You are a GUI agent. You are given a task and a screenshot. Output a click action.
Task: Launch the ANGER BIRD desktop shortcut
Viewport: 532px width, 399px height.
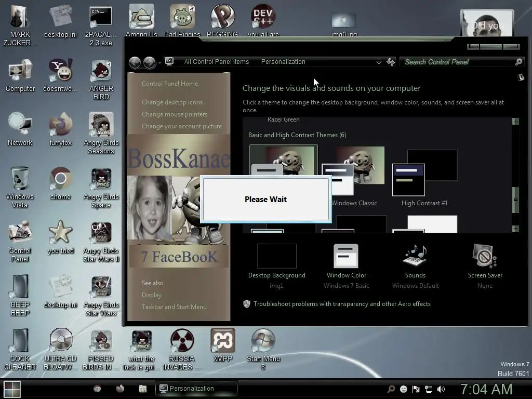pyautogui.click(x=101, y=79)
